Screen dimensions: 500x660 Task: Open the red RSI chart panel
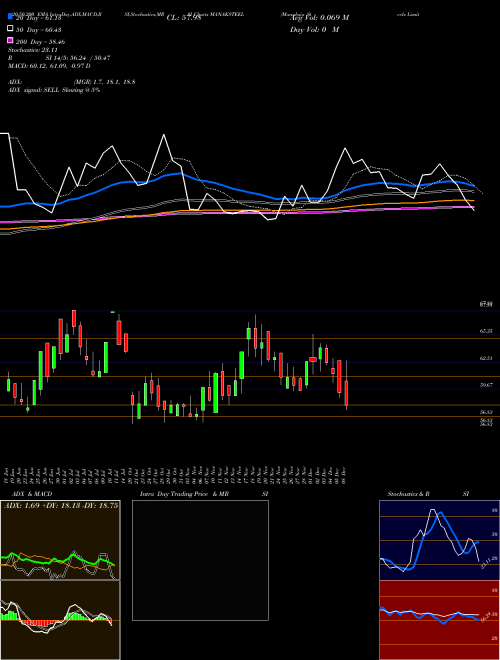pyautogui.click(x=439, y=620)
